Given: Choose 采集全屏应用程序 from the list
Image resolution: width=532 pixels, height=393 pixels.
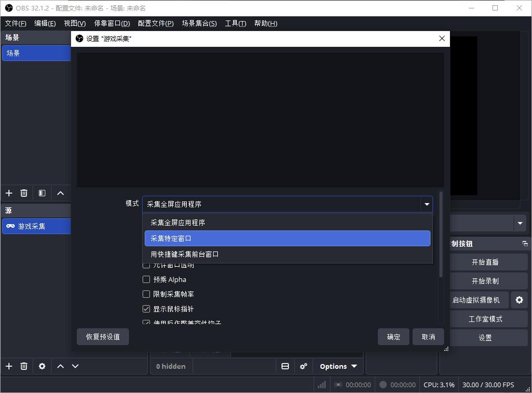Looking at the screenshot, I should click(287, 223).
